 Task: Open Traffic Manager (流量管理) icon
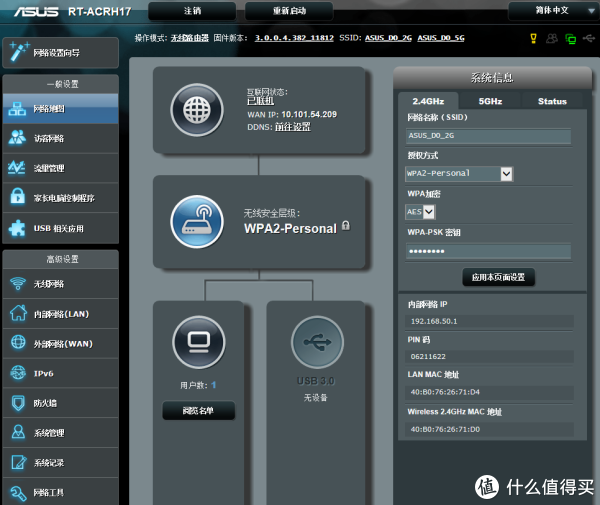coord(17,168)
